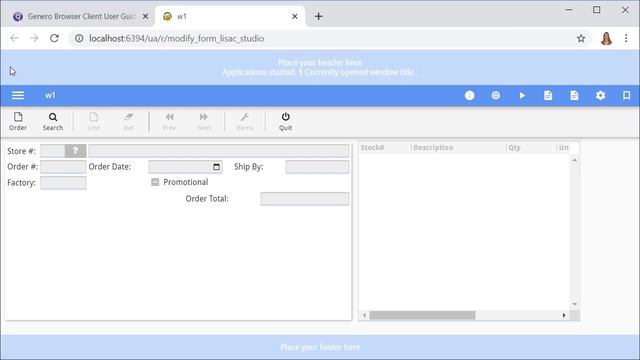Click the Order toolbar button
This screenshot has width=640, height=360.
(x=18, y=122)
